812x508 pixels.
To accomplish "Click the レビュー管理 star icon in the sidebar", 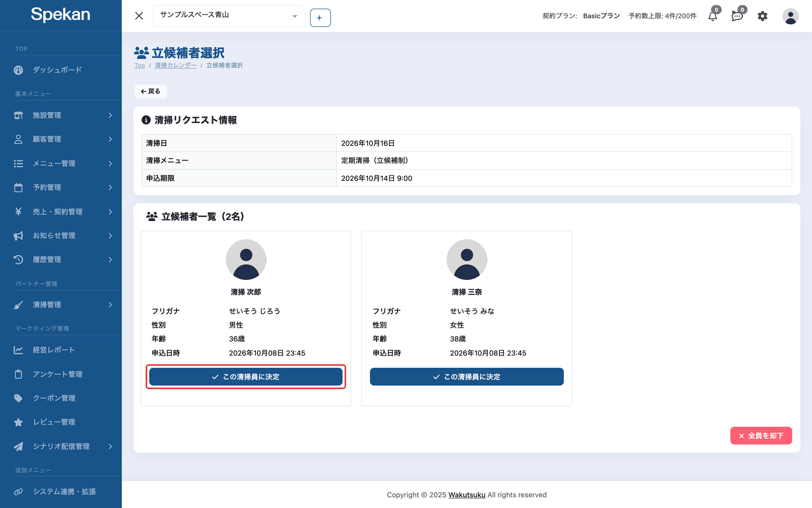I will [18, 422].
